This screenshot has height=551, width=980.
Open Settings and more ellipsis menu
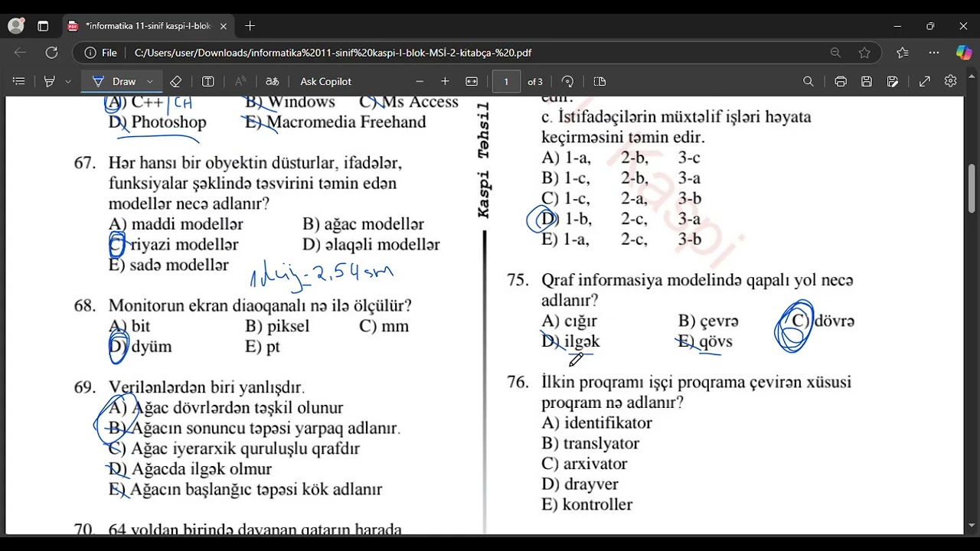point(934,53)
